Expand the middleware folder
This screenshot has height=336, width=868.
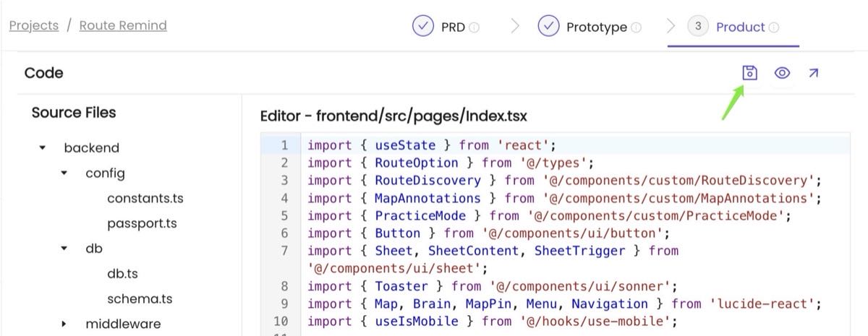(64, 324)
